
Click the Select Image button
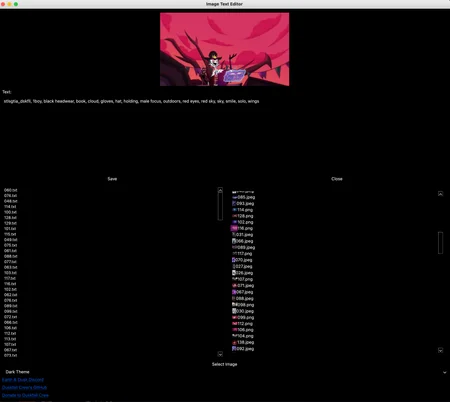pyautogui.click(x=225, y=364)
